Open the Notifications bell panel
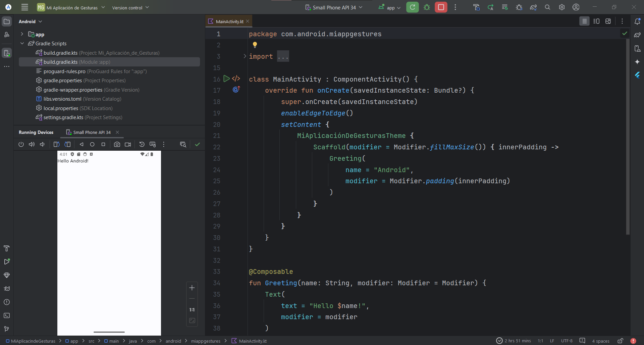Image resolution: width=644 pixels, height=345 pixels. coord(637,21)
